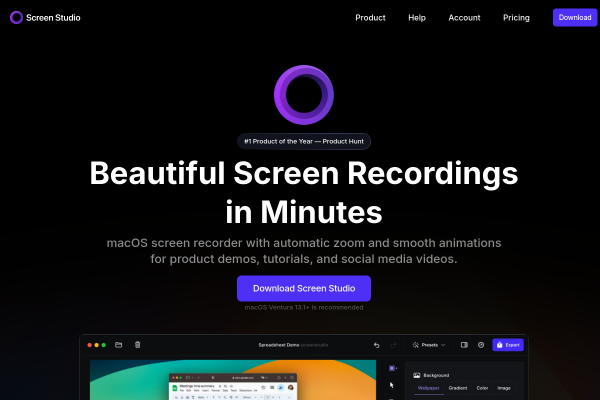Switch to the Color tab
This screenshot has width=600, height=400.
(482, 388)
